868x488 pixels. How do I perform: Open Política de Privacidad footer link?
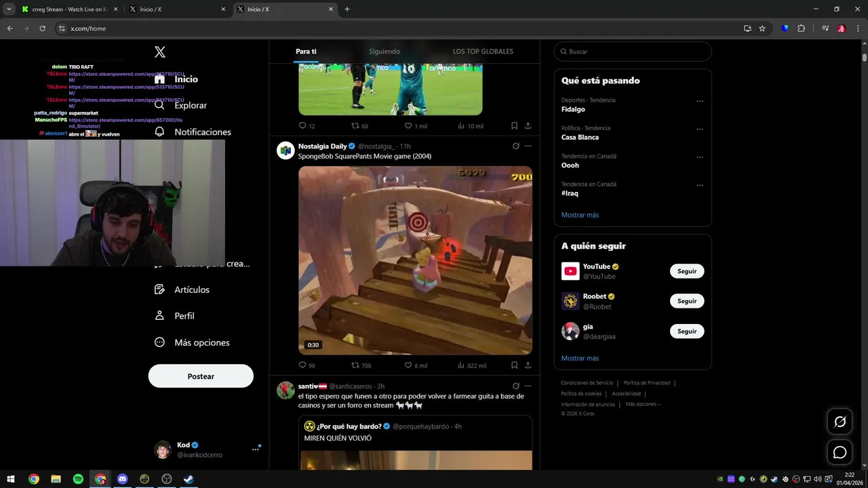point(647,383)
